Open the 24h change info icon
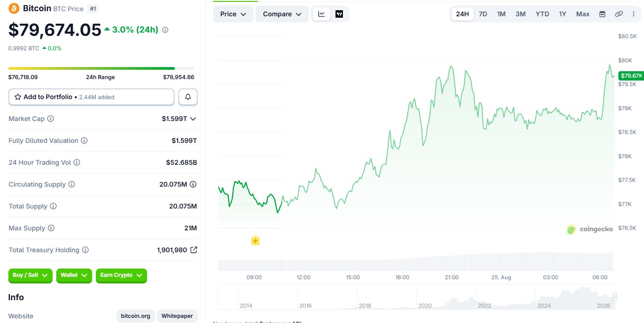 [165, 30]
